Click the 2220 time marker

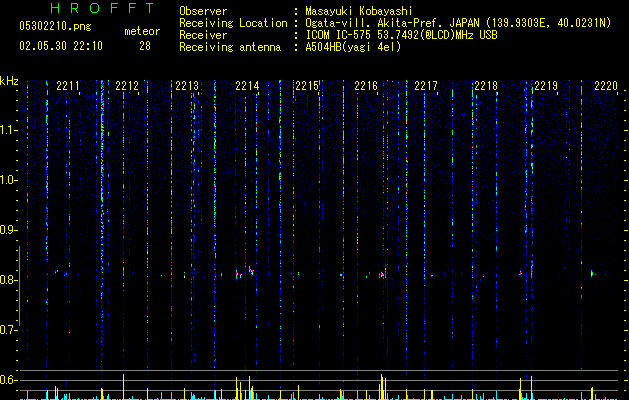pos(606,86)
